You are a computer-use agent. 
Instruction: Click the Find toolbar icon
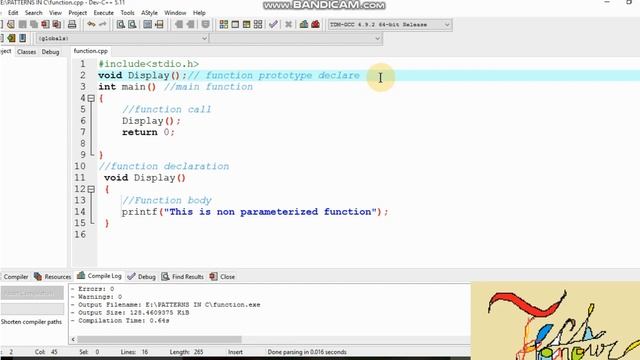tap(121, 24)
